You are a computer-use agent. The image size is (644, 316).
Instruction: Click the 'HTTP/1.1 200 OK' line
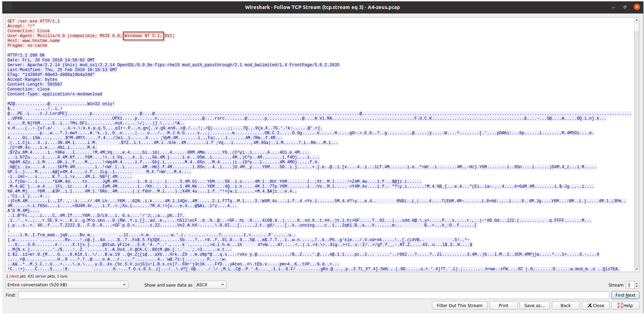click(x=26, y=55)
